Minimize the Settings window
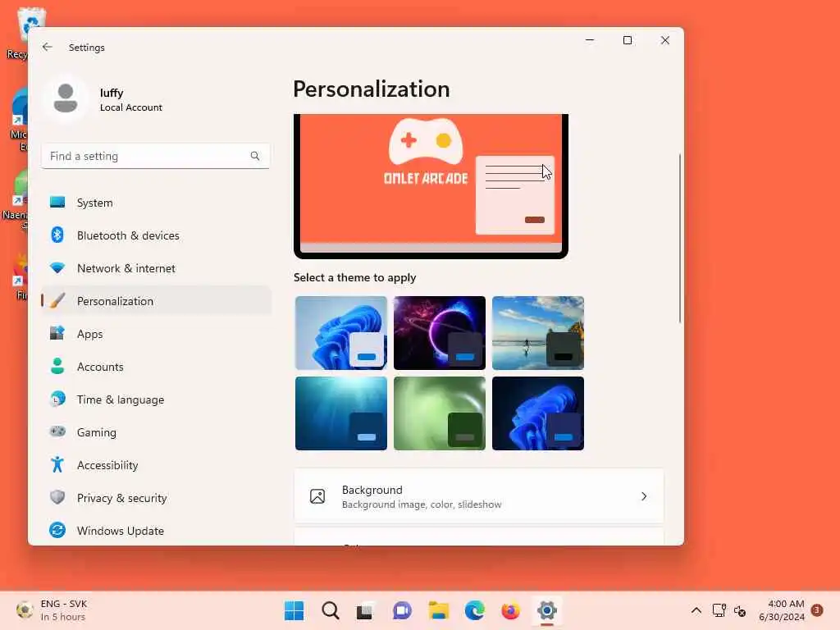The width and height of the screenshot is (840, 630). [590, 40]
